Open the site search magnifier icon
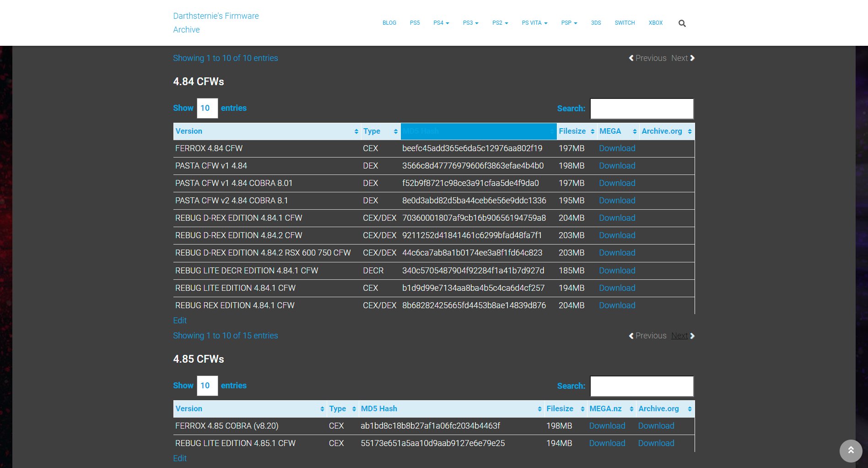This screenshot has width=868, height=468. pos(682,23)
